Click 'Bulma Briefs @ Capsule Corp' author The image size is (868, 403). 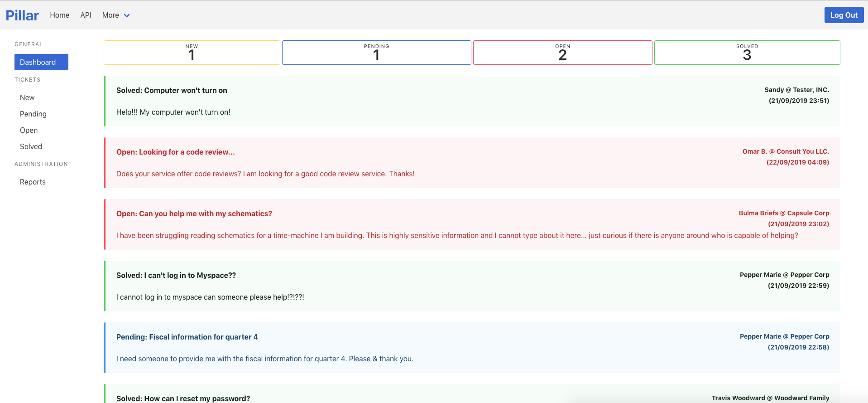click(784, 213)
